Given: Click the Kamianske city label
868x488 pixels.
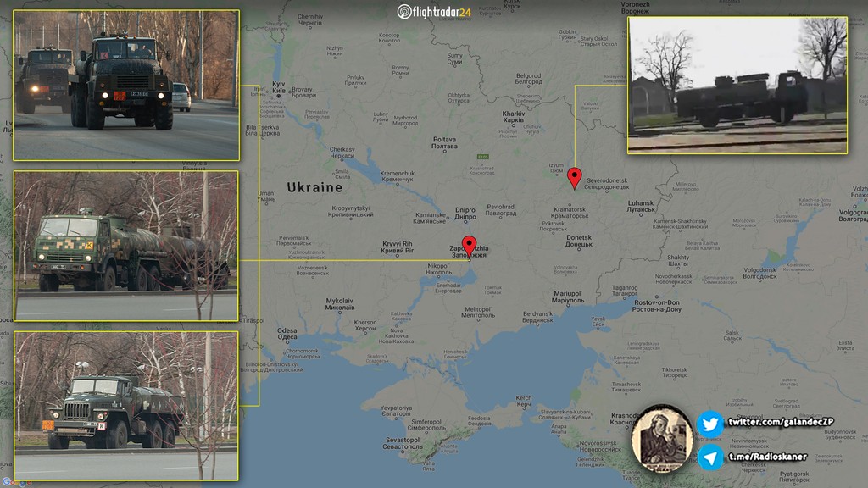Looking at the screenshot, I should (x=430, y=218).
